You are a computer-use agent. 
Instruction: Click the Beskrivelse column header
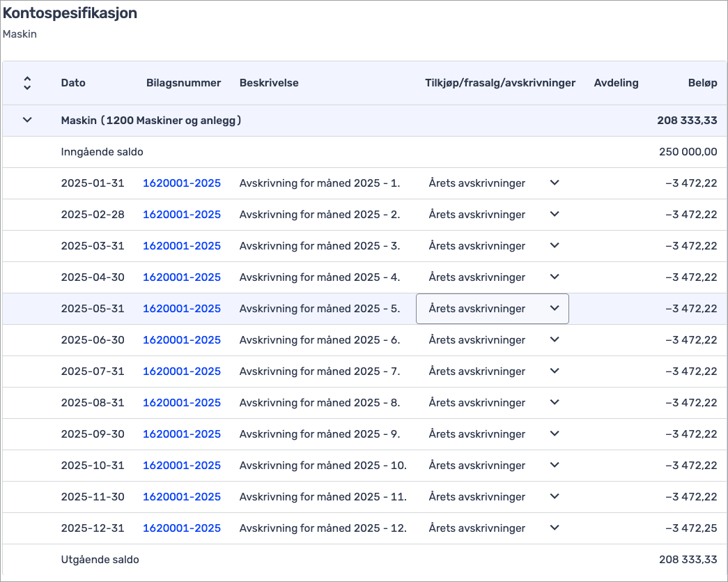(x=269, y=83)
